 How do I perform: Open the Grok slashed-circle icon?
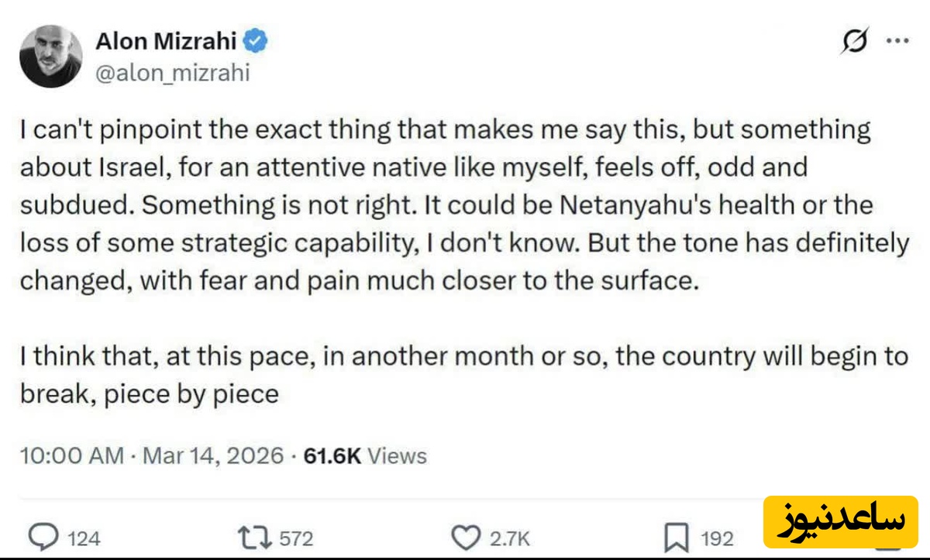[854, 43]
